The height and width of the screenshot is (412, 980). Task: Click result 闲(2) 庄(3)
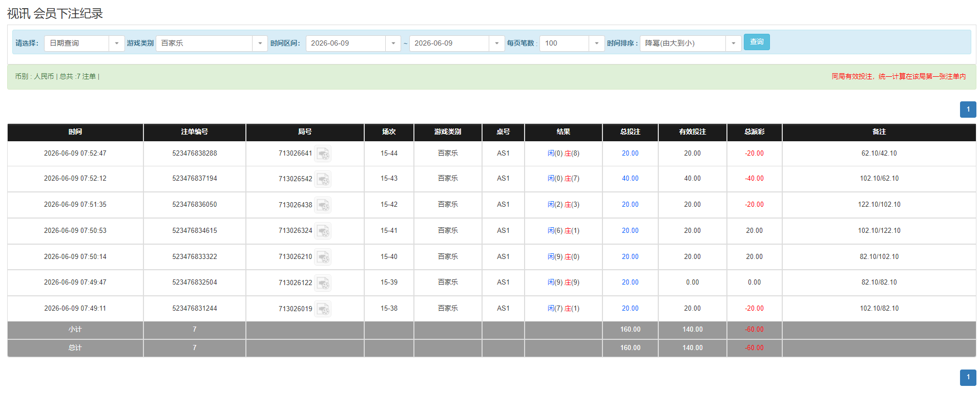[564, 205]
